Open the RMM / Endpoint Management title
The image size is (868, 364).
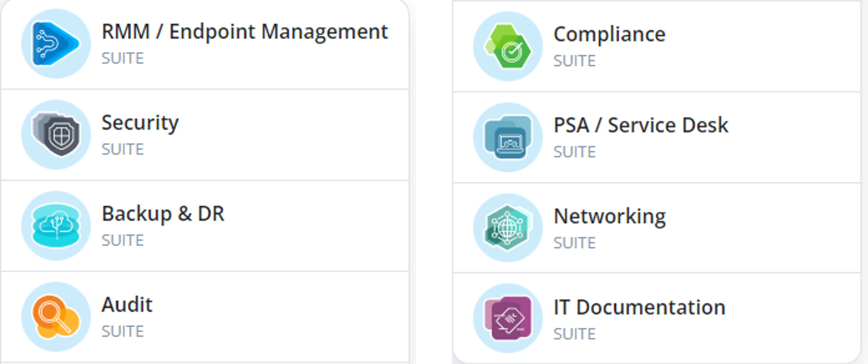pyautogui.click(x=245, y=32)
